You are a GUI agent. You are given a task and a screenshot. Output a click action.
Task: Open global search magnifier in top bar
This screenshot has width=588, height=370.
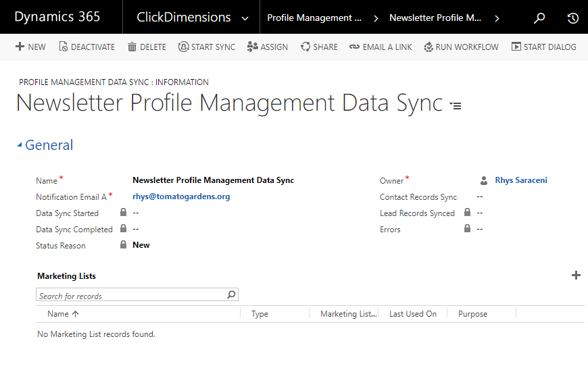coord(539,18)
